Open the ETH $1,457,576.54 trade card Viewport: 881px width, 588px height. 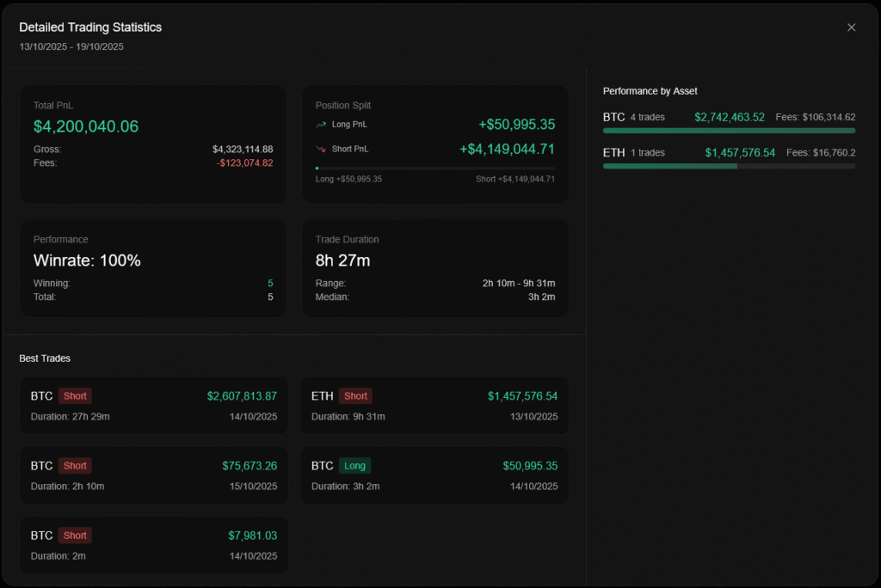(x=434, y=406)
